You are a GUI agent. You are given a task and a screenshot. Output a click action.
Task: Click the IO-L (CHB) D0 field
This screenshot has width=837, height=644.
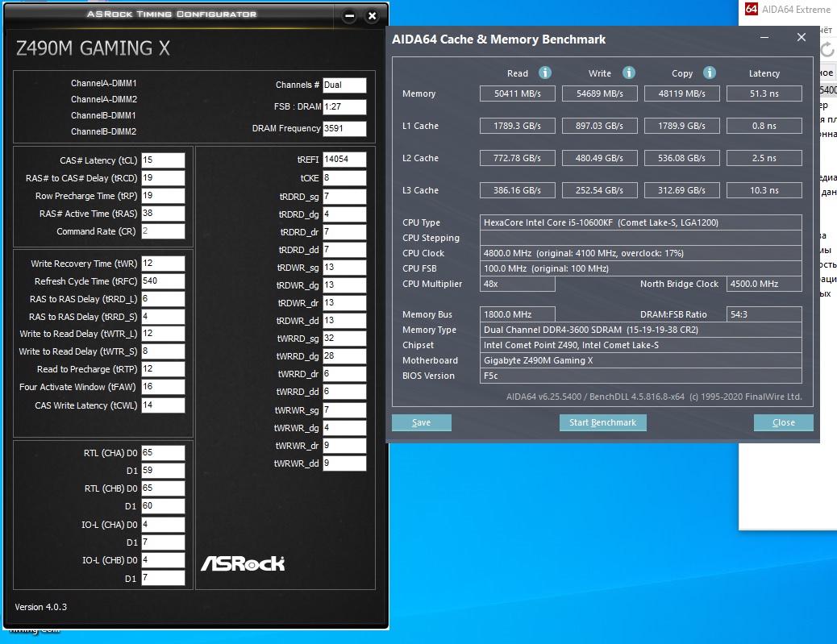click(164, 560)
